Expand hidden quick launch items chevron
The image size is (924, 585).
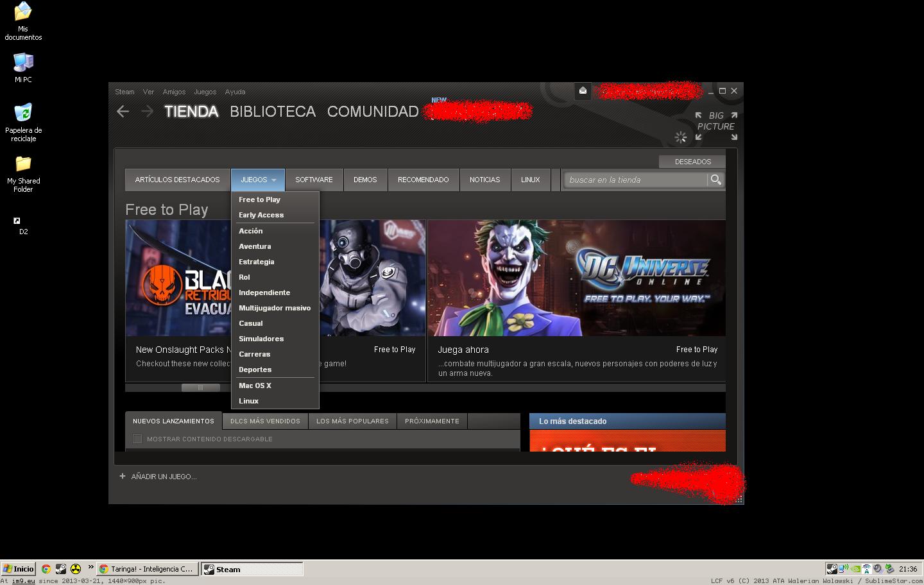(x=90, y=566)
